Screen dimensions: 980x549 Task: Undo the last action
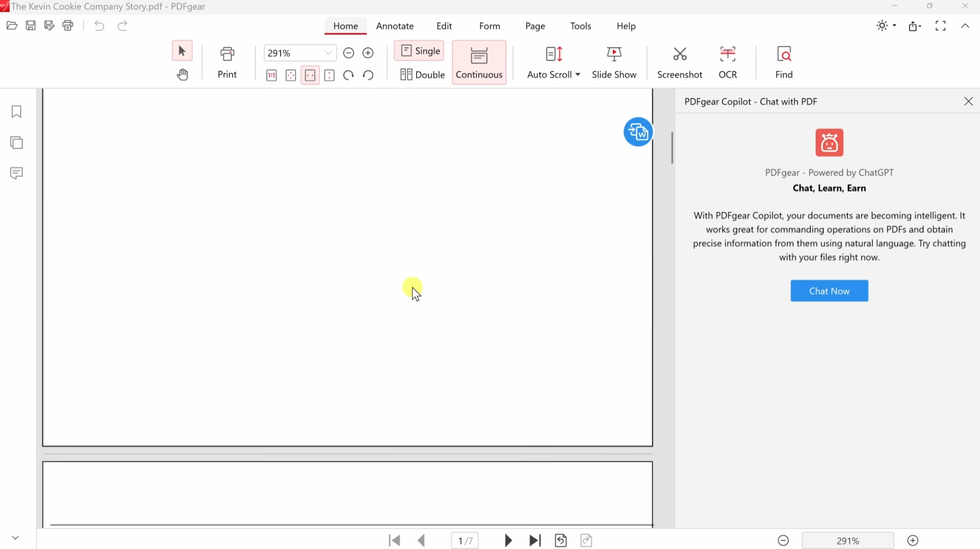point(99,26)
